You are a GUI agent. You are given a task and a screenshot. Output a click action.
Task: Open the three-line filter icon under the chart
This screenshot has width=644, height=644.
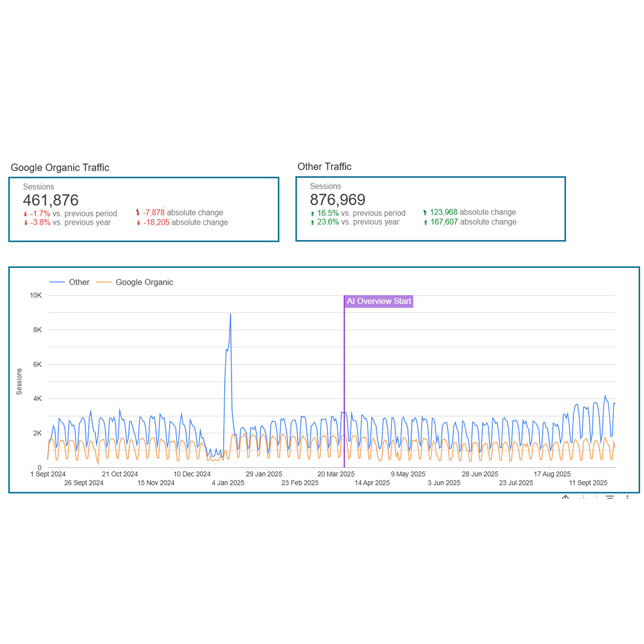[x=610, y=497]
